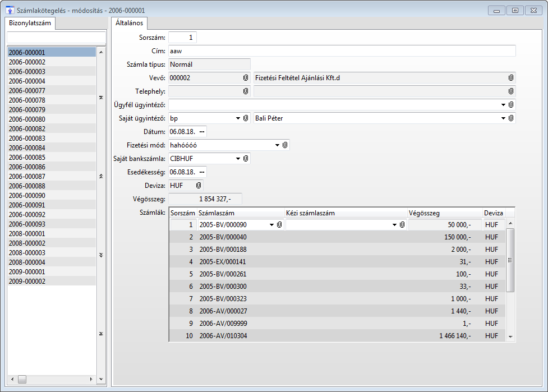This screenshot has width=548, height=392.
Task: Click the paperclip icon in the Kézi számlaszám cell
Action: 402,225
